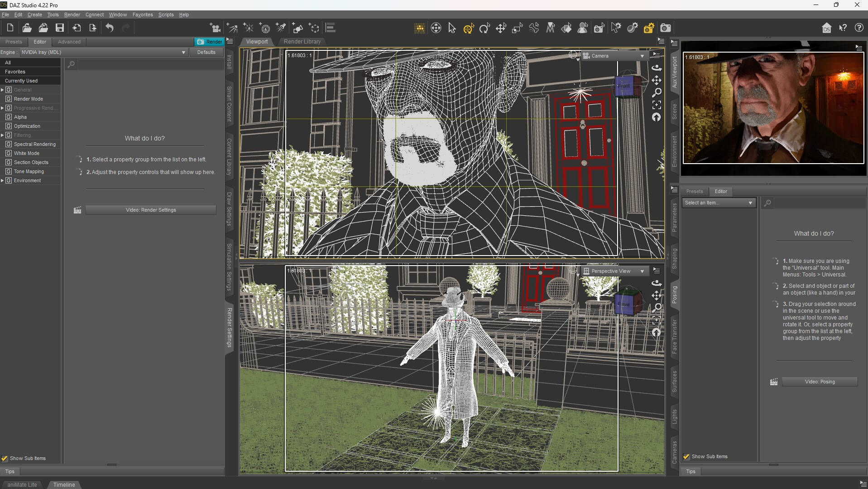Open the Scripts menu

tap(166, 15)
